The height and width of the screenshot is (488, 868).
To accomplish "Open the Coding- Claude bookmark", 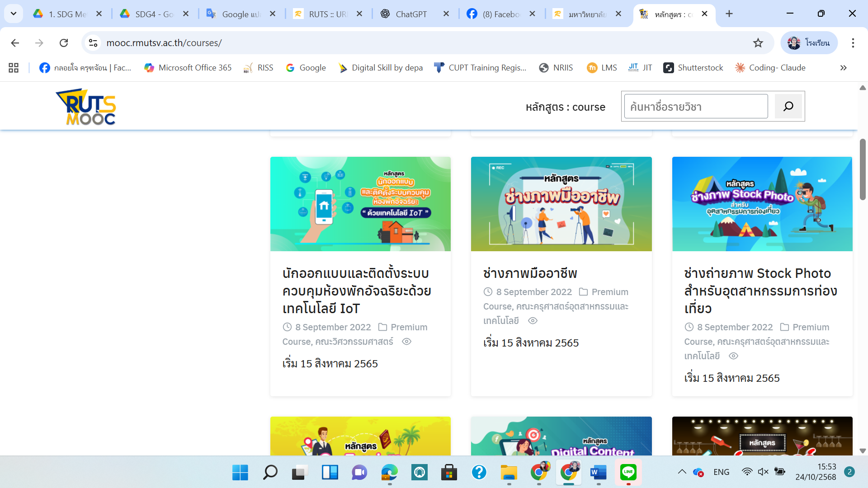I will tap(770, 67).
